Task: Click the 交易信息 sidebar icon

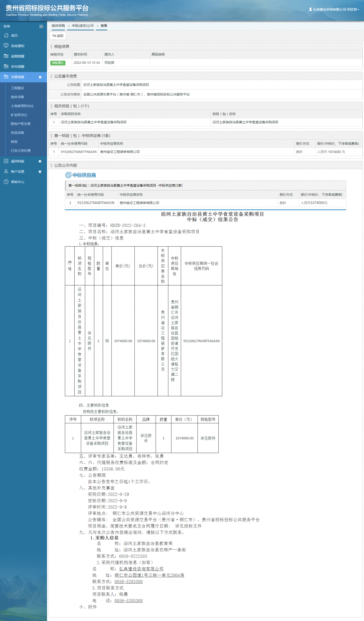Action: [6, 77]
